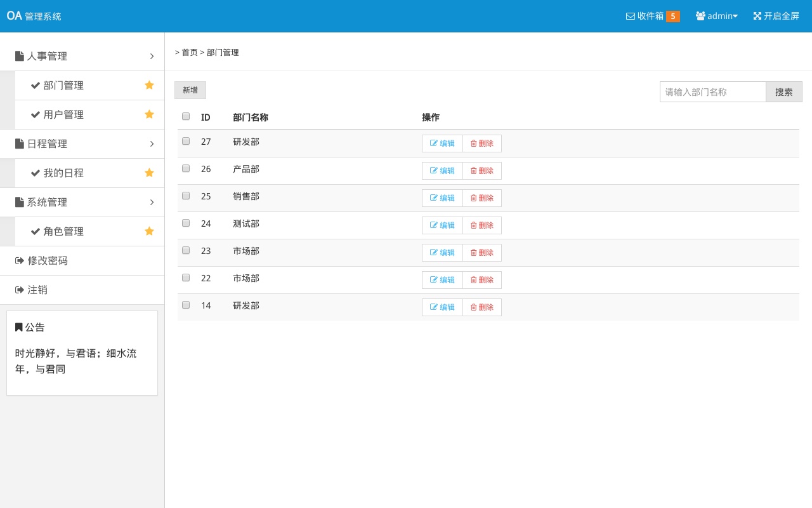Select 注销 to log out
Viewport: 812px width, 508px height.
(82, 290)
